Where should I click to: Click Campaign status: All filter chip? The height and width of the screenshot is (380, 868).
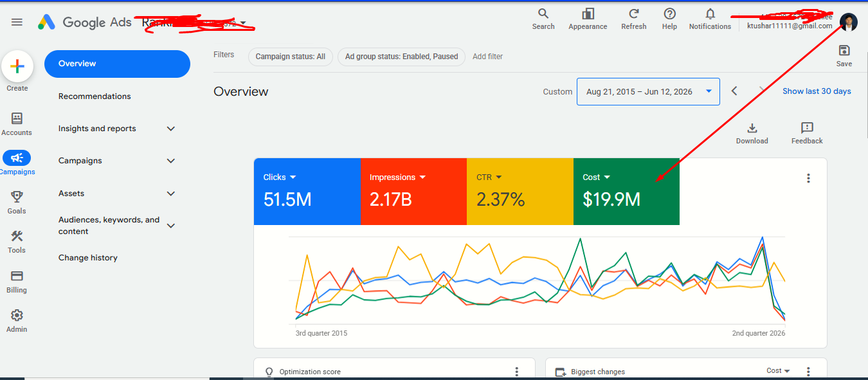point(291,57)
